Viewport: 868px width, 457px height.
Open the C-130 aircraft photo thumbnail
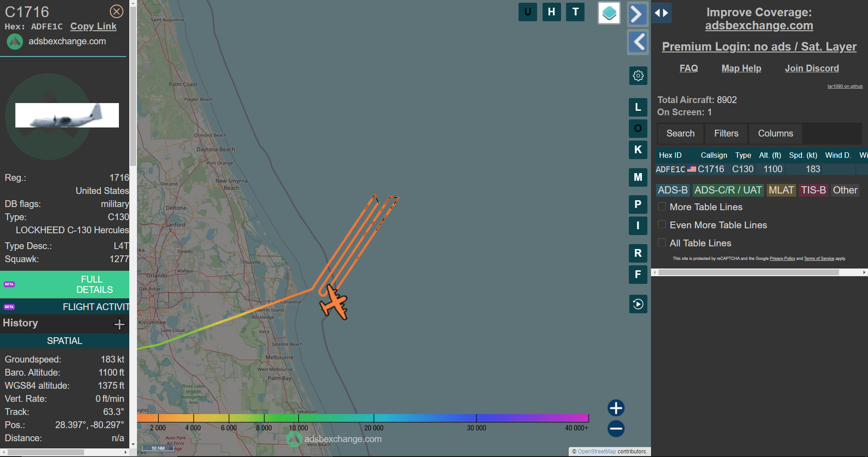coord(67,115)
